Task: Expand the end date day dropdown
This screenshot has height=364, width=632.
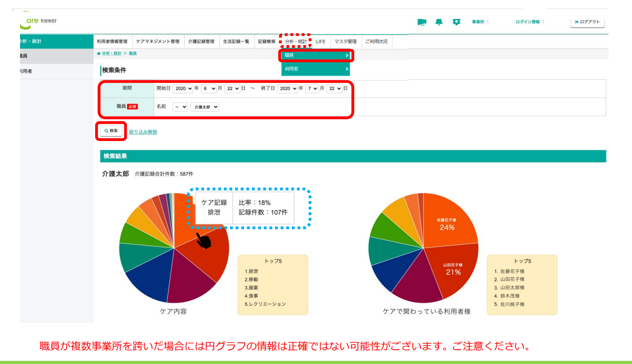Action: point(335,88)
